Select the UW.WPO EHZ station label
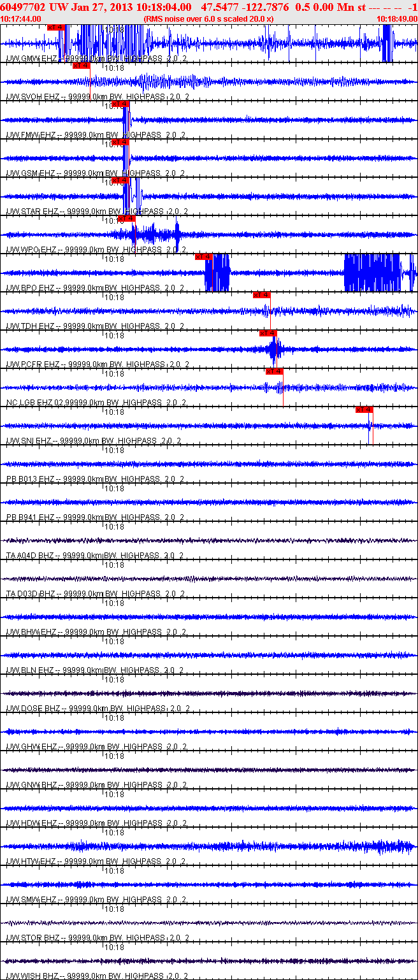Screen dimensions: 418x980 [96, 249]
